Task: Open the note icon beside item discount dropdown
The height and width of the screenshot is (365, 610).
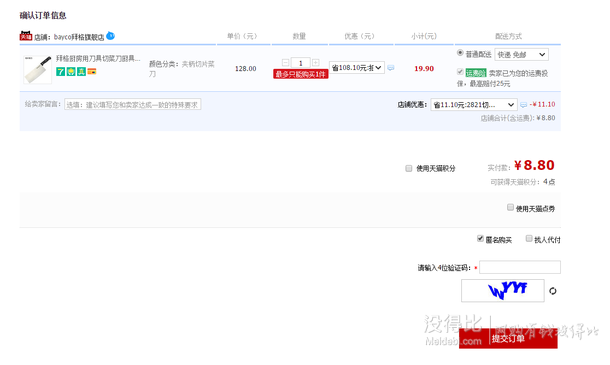Action: click(391, 68)
